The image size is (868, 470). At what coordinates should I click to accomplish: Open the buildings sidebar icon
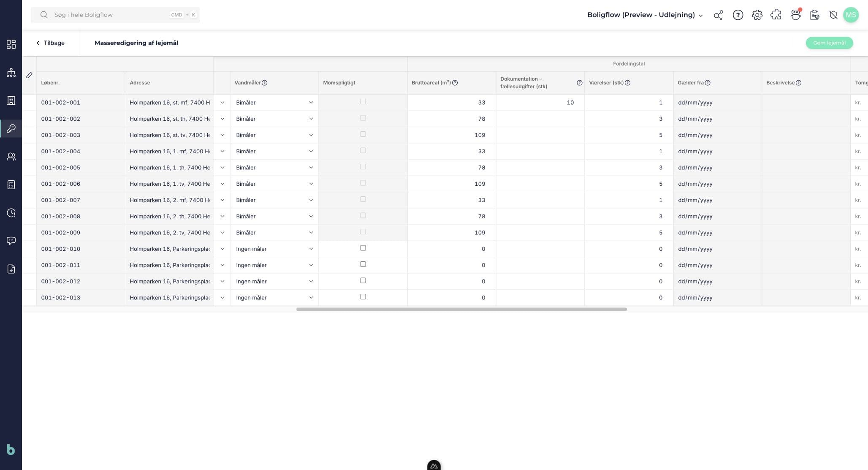point(11,101)
